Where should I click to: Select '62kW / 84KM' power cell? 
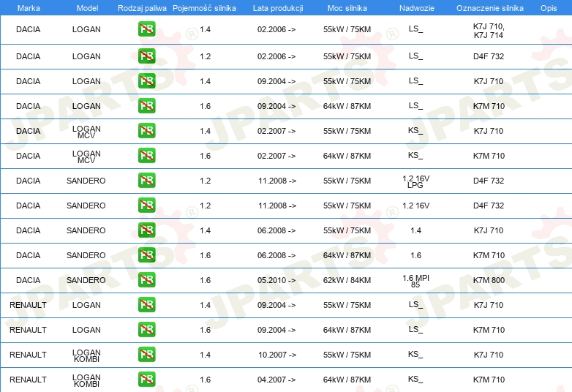click(347, 280)
